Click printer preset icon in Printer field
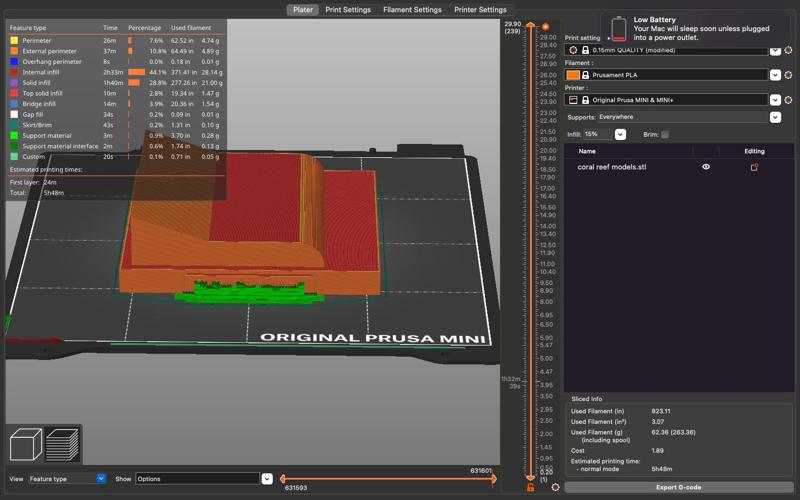Viewport: 800px width, 500px height. coord(573,100)
